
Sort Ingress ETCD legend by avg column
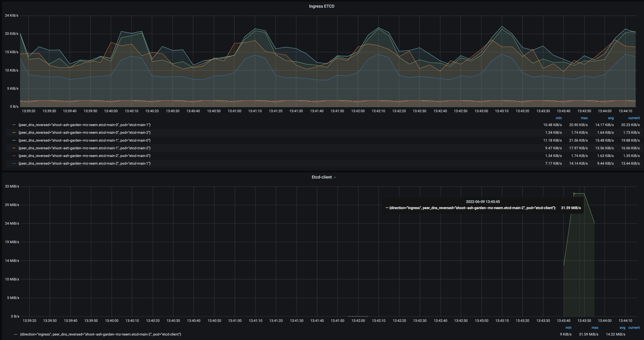(610, 118)
